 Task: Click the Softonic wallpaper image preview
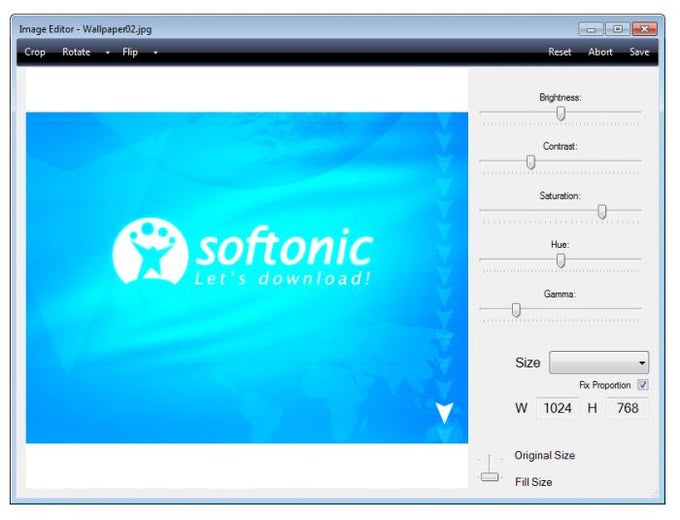(x=247, y=278)
